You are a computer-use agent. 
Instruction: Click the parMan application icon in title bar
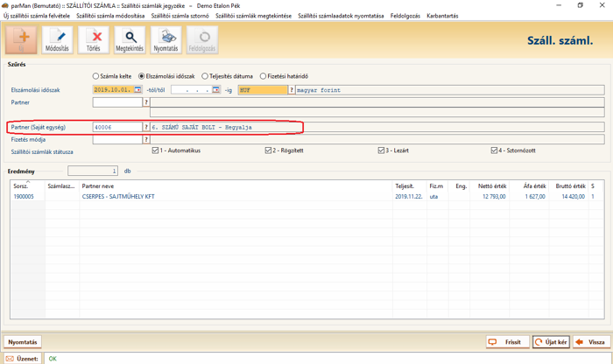[5, 5]
